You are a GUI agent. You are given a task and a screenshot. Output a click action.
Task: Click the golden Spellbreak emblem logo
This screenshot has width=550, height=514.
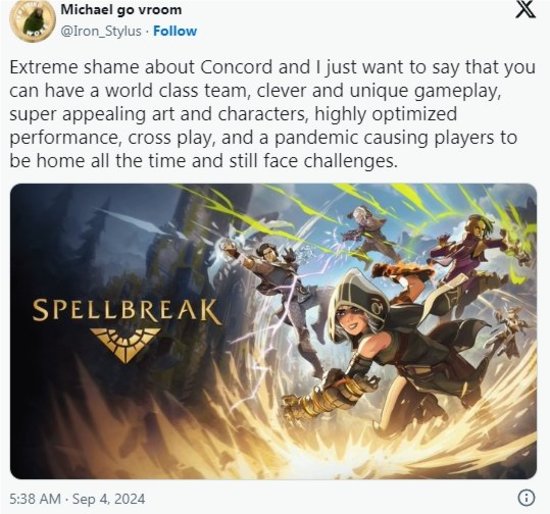tap(125, 345)
